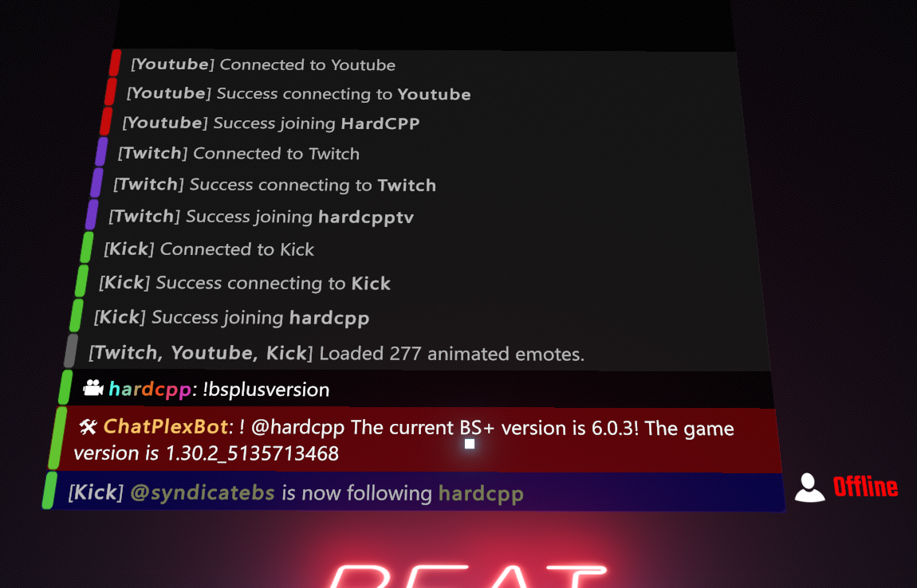Select the Success joining hardcpptv message
The height and width of the screenshot is (588, 917).
[x=261, y=217]
